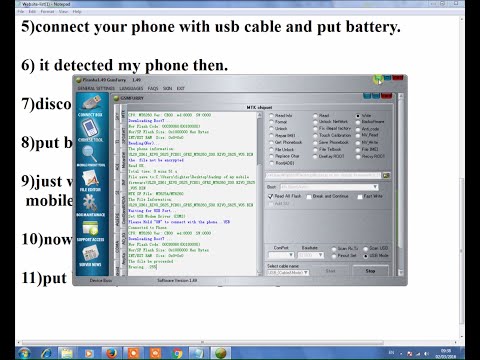Open the File Editor sidebar icon

[x=90, y=181]
